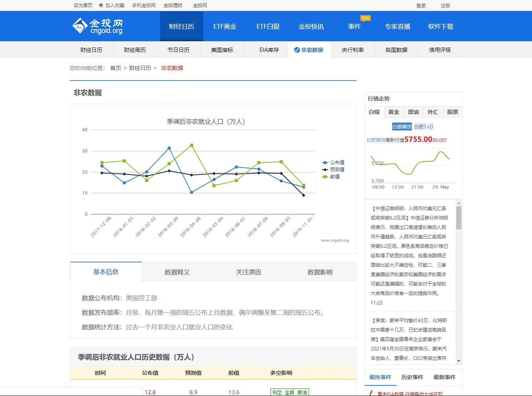Switch to the 数据释义 tab
The width and height of the screenshot is (532, 396).
[177, 271]
